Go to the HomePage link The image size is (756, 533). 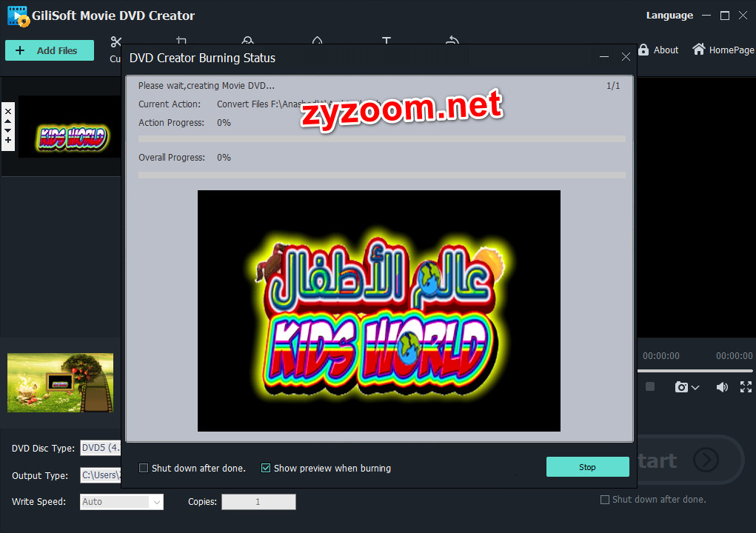point(731,50)
